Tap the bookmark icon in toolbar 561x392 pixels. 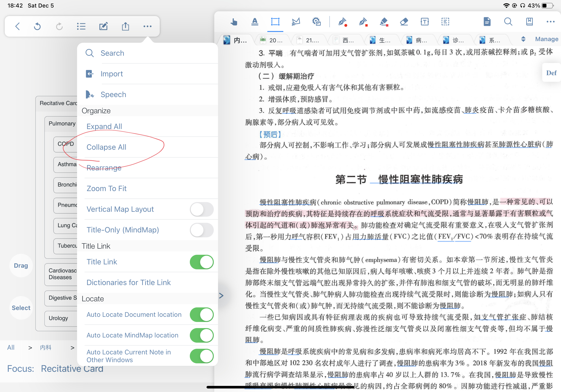pyautogui.click(x=529, y=22)
